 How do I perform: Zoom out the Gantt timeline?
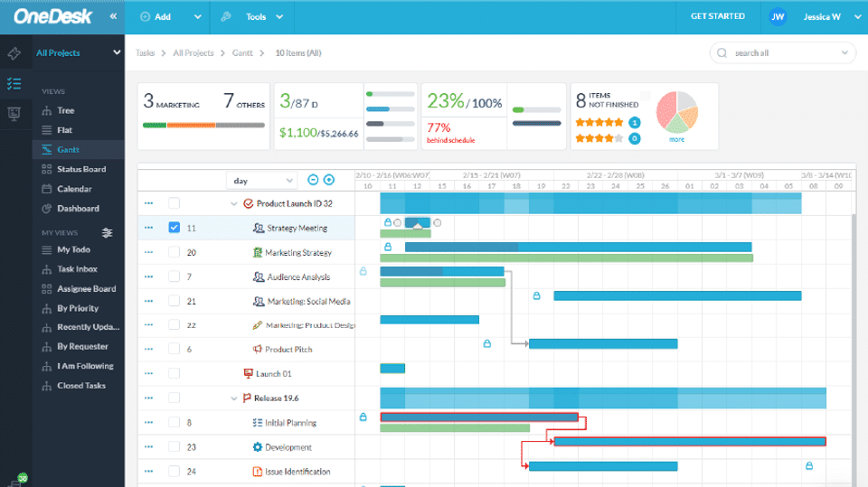[313, 180]
